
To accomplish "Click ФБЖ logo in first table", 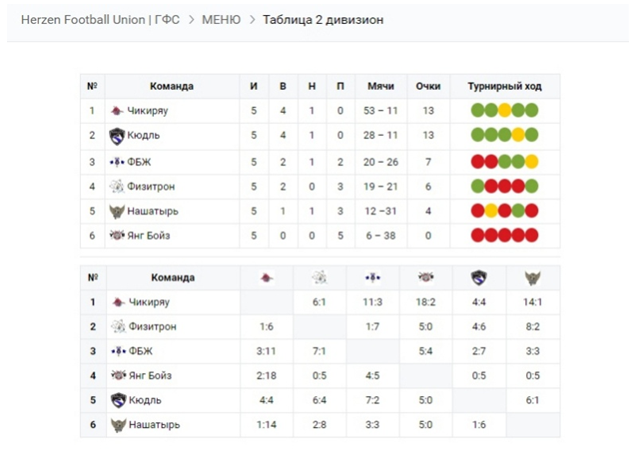I will pyautogui.click(x=117, y=162).
